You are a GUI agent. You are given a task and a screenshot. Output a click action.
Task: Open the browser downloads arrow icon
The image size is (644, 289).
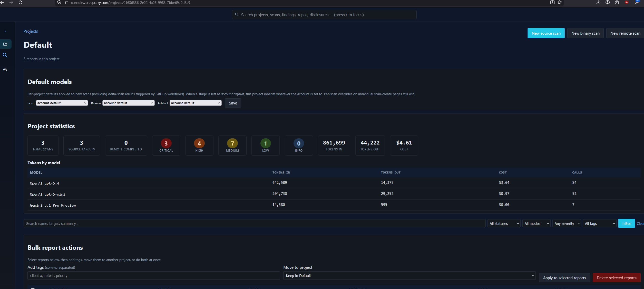tap(598, 3)
